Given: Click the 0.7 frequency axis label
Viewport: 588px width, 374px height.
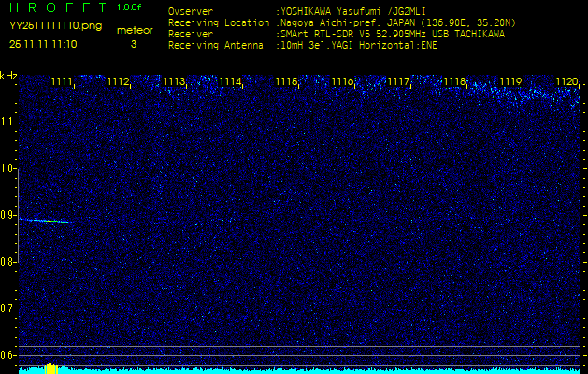Looking at the screenshot, I should pyautogui.click(x=8, y=308).
